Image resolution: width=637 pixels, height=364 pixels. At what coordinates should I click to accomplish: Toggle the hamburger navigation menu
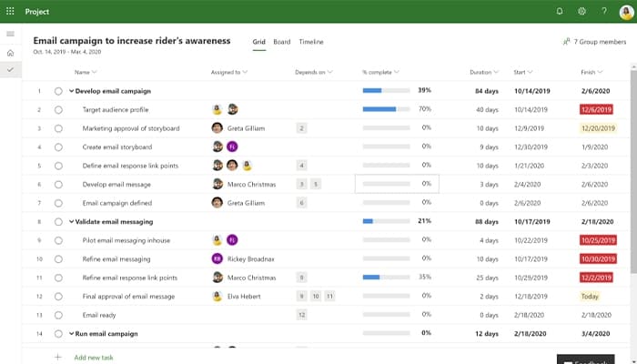pos(11,34)
